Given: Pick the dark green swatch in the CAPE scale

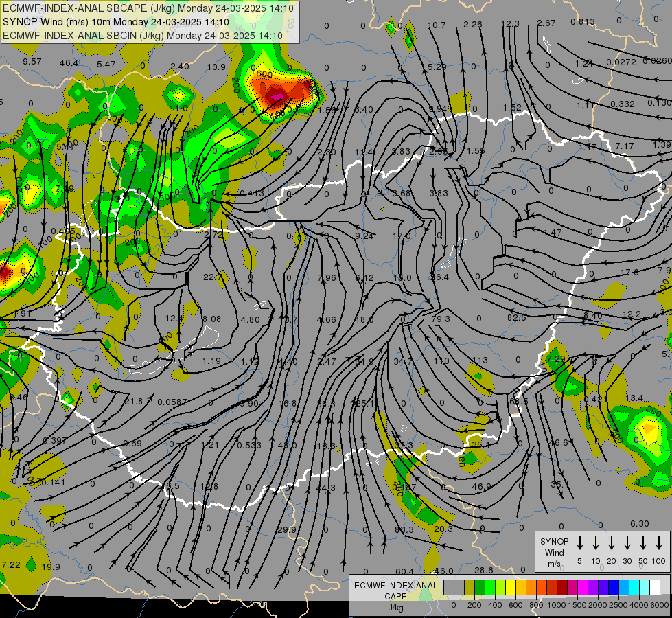Looking at the screenshot, I should tap(480, 587).
